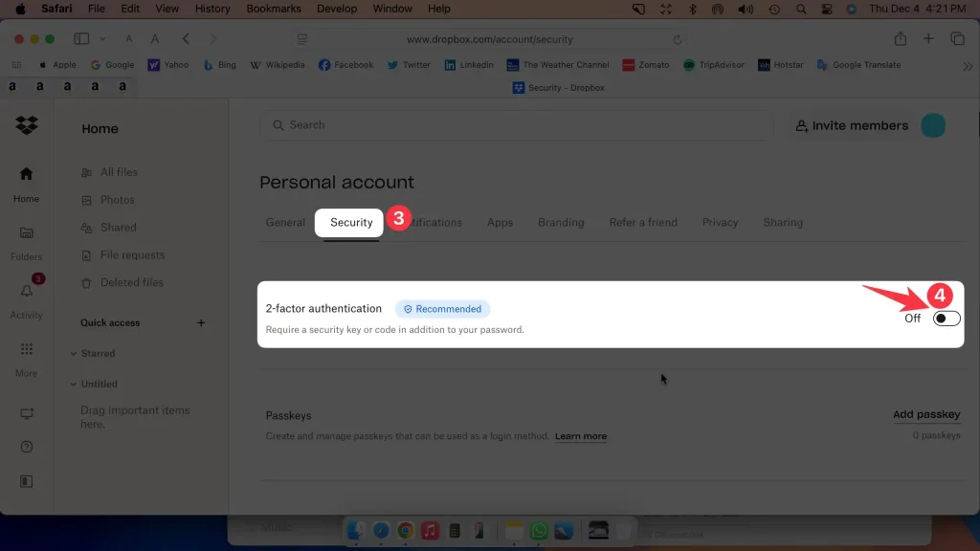Open the passkeys Learn more link
Screen dimensions: 980x551
(x=581, y=436)
